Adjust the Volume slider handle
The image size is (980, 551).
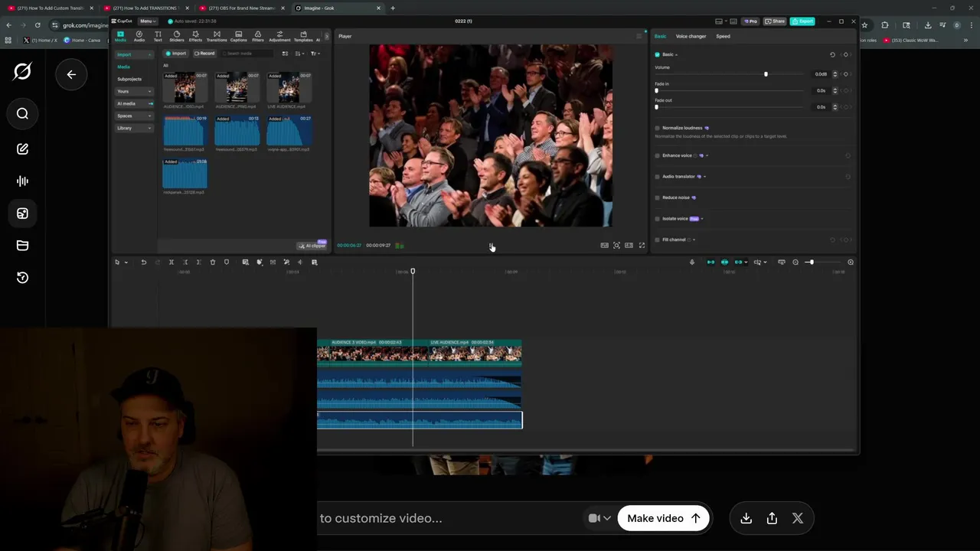(766, 74)
